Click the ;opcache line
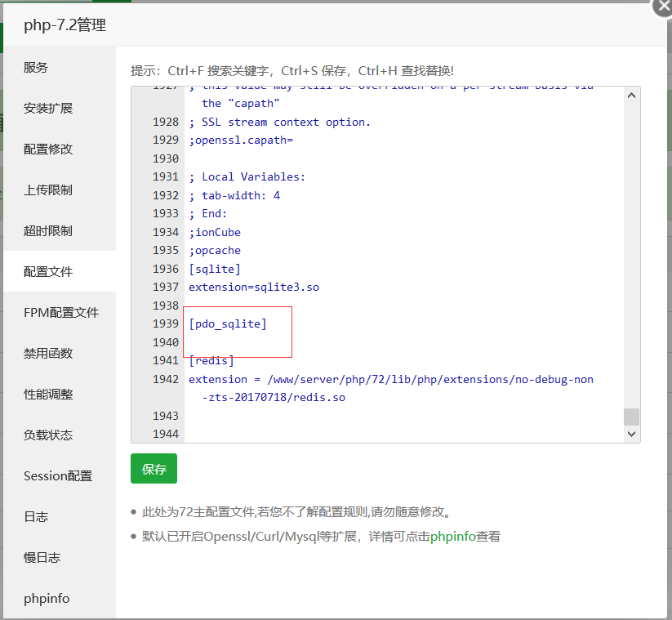The height and width of the screenshot is (620, 672). tap(215, 251)
